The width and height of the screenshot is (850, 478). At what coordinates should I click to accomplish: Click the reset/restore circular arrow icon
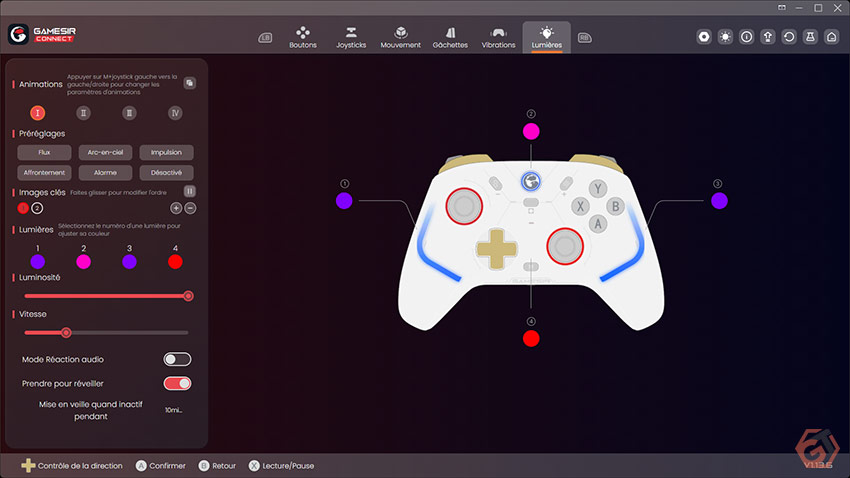click(x=789, y=37)
